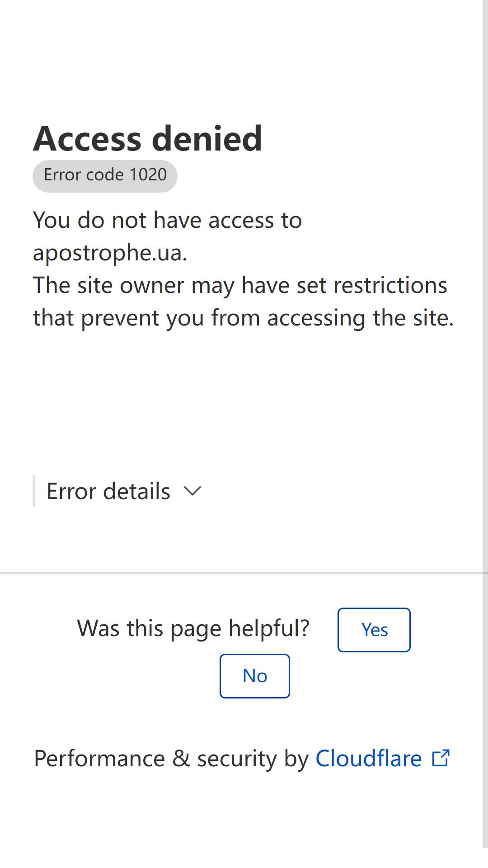Click the chevron arrow beside Error details

click(x=192, y=491)
